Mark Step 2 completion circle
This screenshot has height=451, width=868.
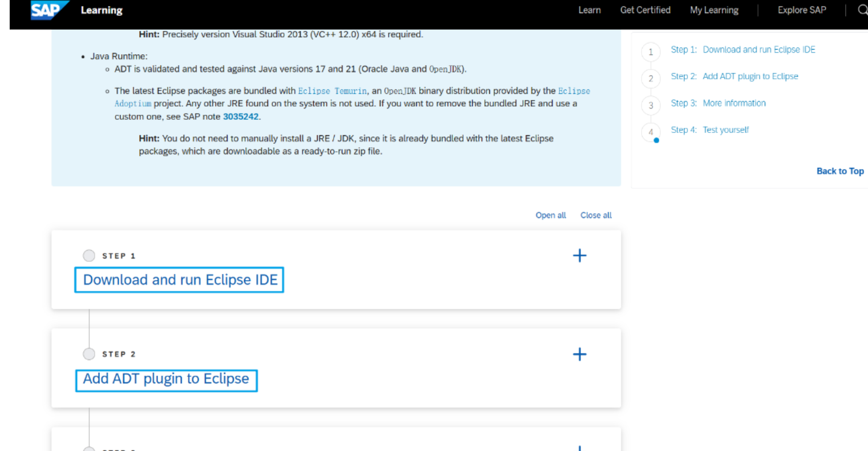(x=89, y=354)
